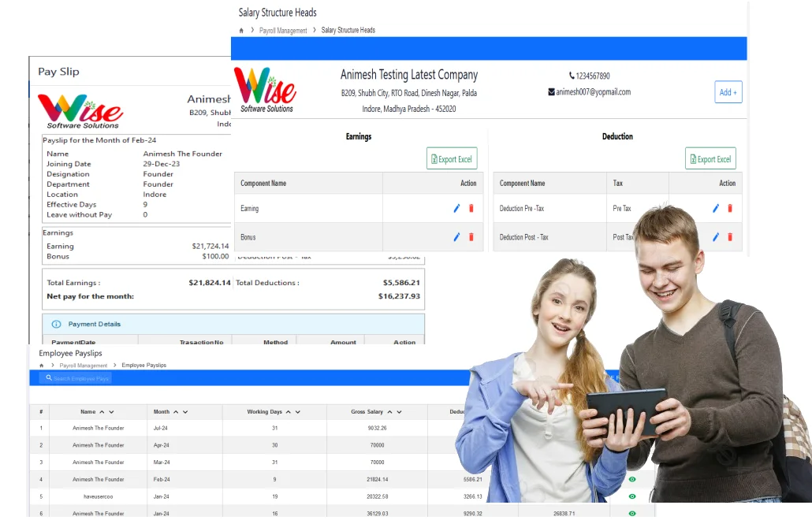Click net value 26838.71 in row 6
The width and height of the screenshot is (812, 520).
pos(564,514)
